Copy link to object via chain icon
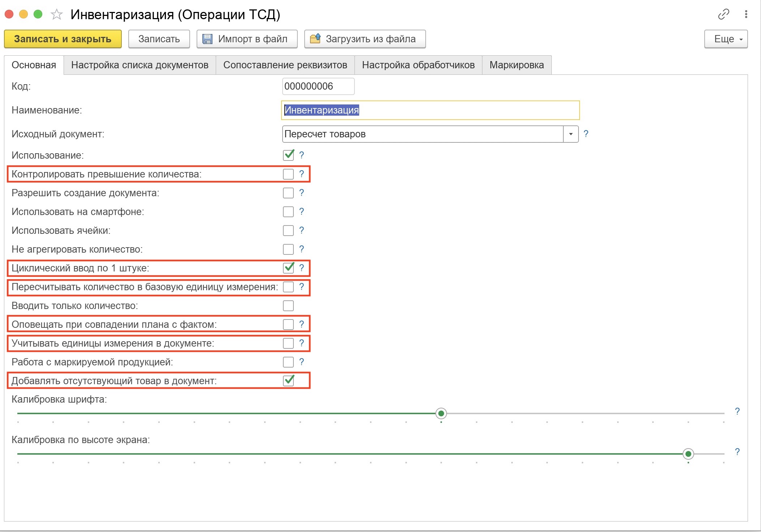This screenshot has height=532, width=761. pyautogui.click(x=723, y=14)
